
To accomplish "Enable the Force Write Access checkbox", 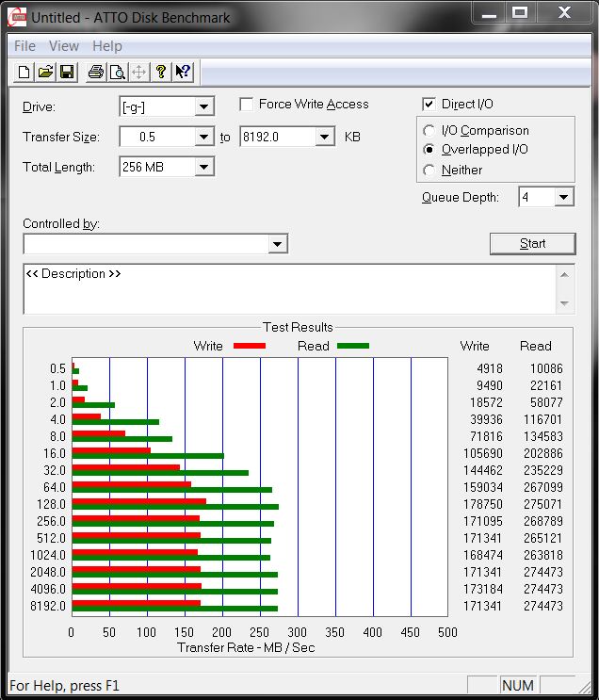I will coord(247,105).
